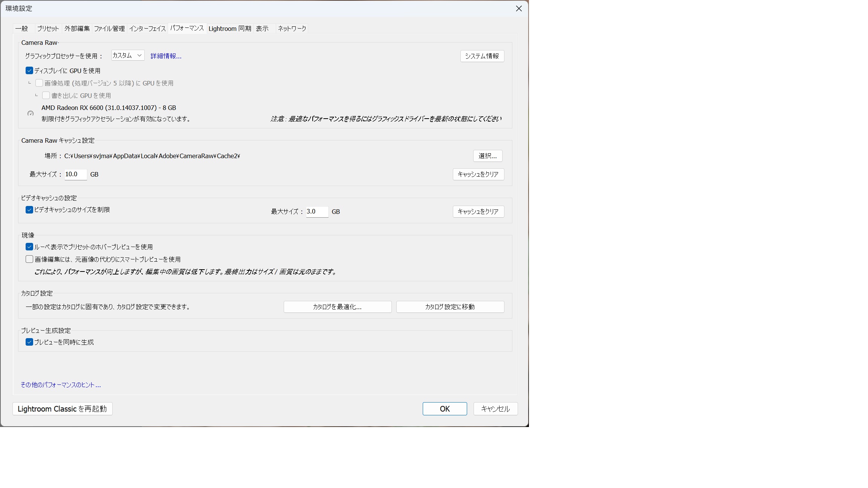Go to the Lightroom 同期 tab

pos(230,29)
